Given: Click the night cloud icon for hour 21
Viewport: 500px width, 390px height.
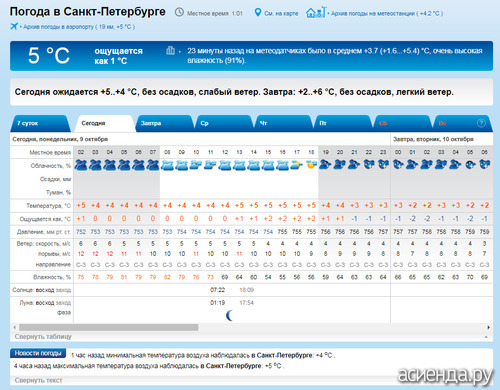Looking at the screenshot, I should point(354,164).
